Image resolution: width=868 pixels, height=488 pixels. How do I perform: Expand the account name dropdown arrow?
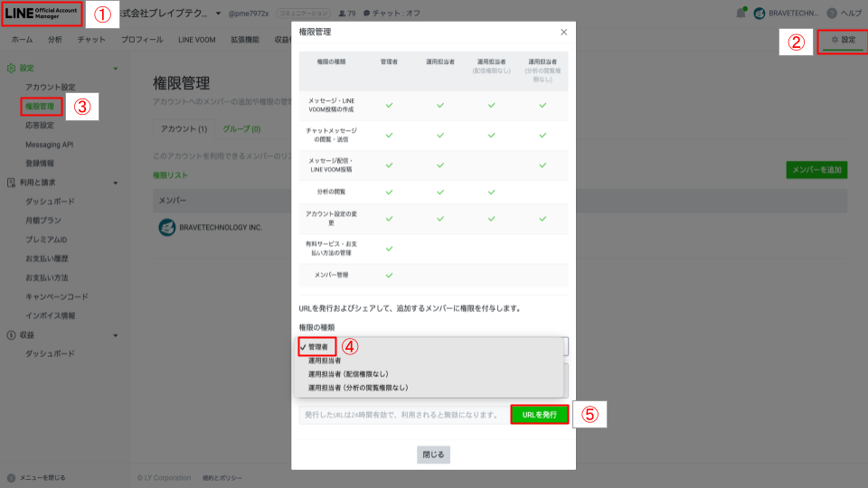pos(218,14)
